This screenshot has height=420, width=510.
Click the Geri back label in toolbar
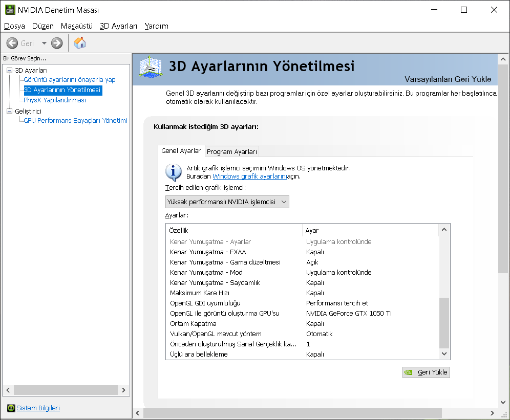pos(27,43)
